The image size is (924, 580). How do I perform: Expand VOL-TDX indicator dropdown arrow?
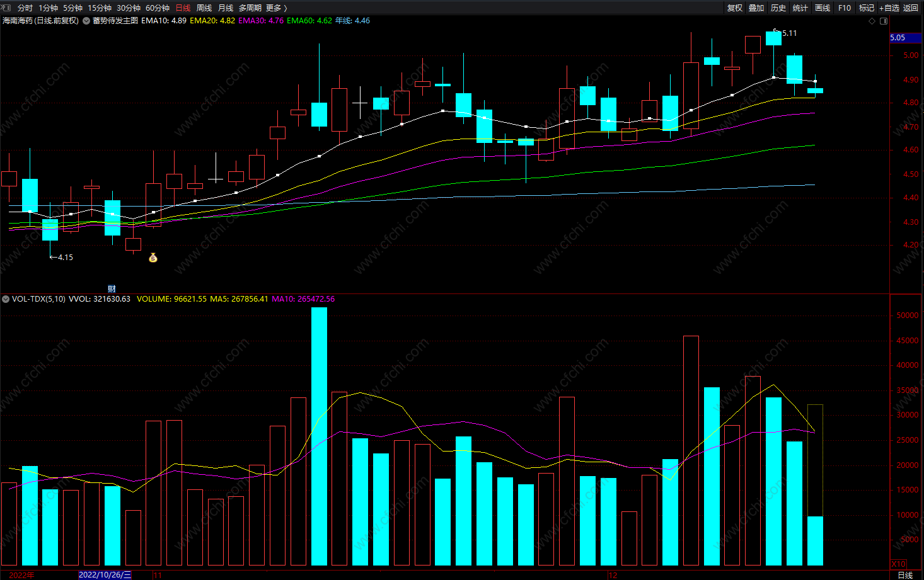click(6, 299)
